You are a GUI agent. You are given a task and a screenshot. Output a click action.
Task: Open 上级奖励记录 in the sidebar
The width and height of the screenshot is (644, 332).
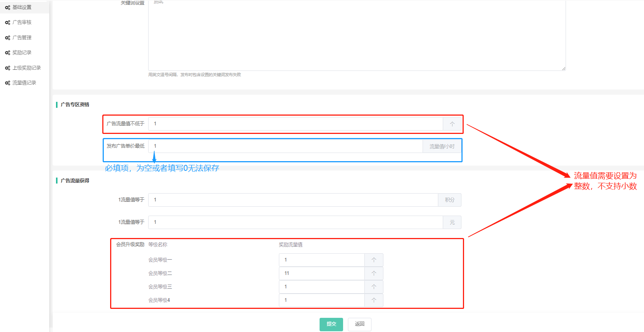27,68
